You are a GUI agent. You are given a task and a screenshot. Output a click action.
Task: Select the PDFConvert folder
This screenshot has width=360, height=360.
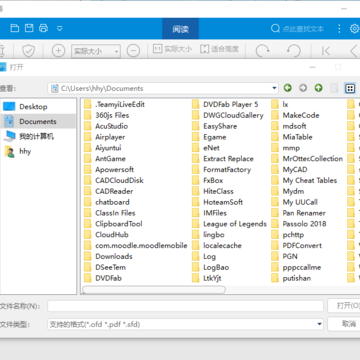[297, 245]
